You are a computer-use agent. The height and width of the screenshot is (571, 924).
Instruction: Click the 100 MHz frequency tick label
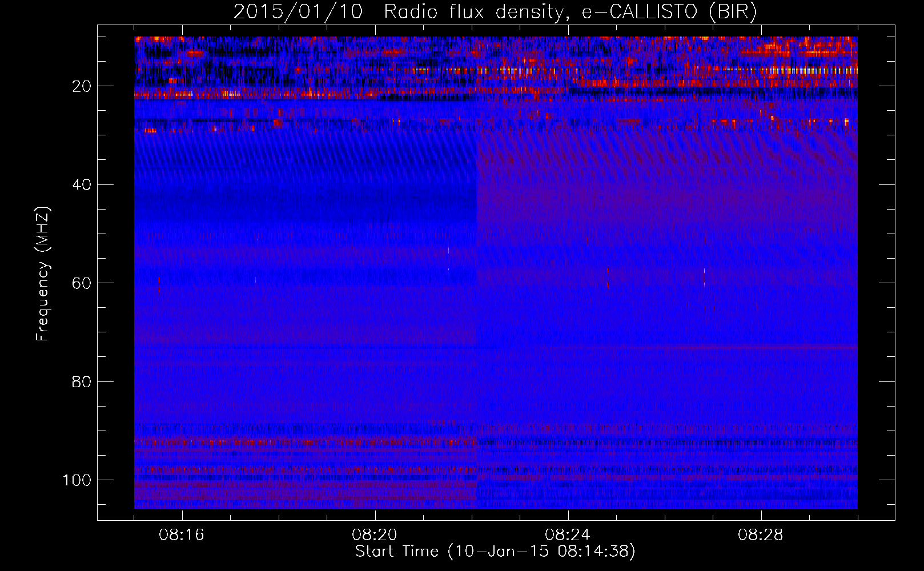77,480
